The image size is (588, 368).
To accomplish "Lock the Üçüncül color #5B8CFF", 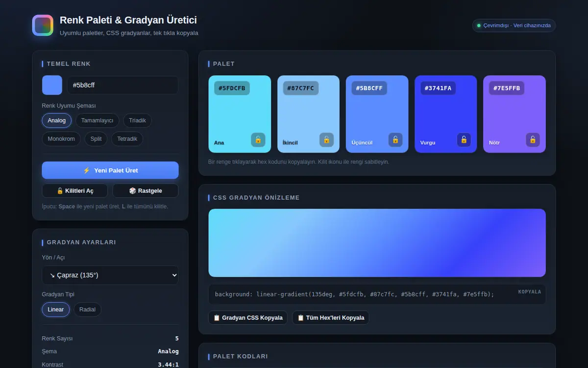I will point(395,140).
